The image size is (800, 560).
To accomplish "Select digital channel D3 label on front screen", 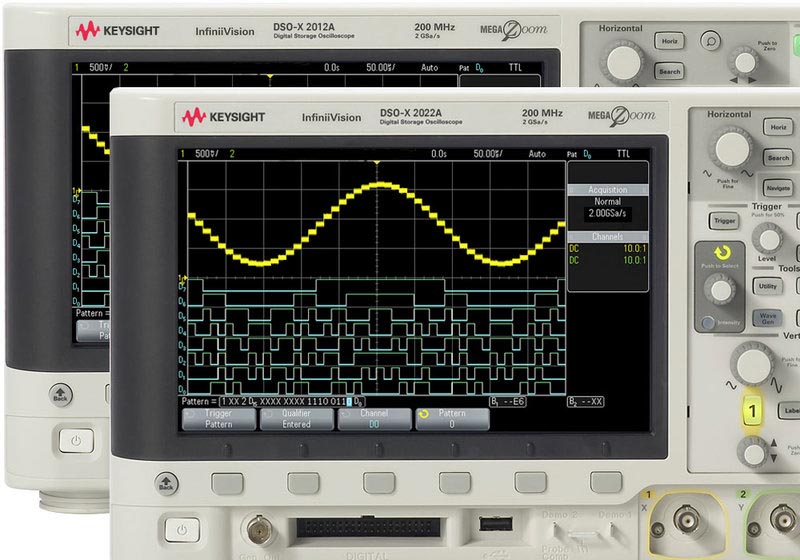I will (182, 346).
